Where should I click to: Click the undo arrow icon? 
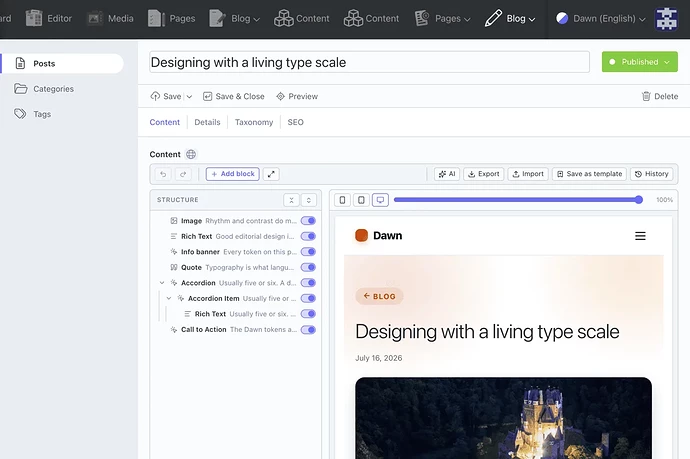pyautogui.click(x=163, y=174)
